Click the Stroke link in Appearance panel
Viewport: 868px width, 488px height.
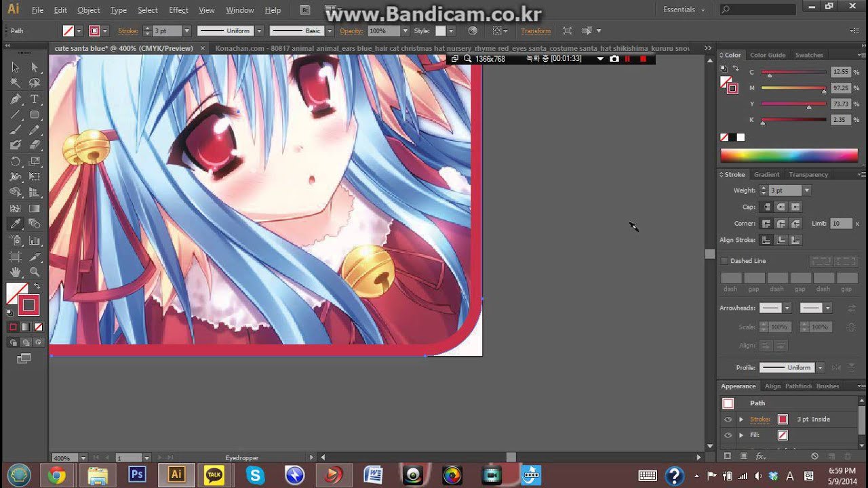759,420
